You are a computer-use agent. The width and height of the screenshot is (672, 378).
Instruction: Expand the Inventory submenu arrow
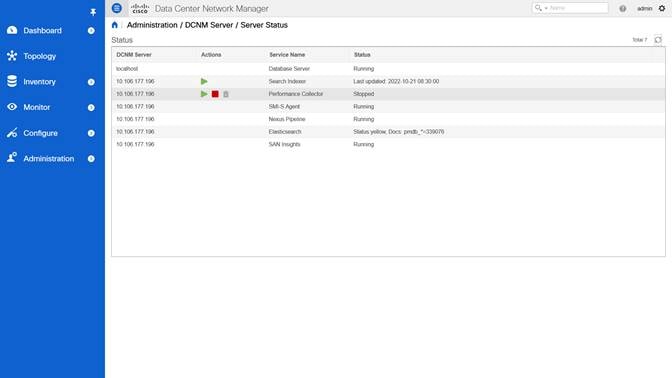click(x=91, y=82)
